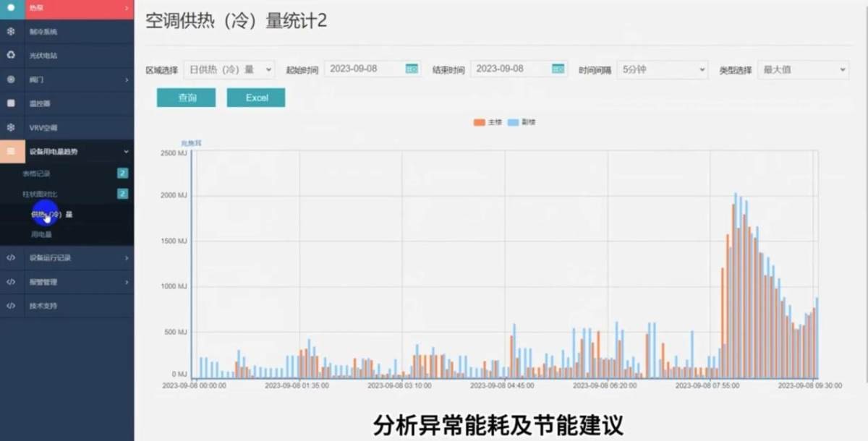Open the calendar icon for 结束时间
The height and width of the screenshot is (441, 868).
558,69
